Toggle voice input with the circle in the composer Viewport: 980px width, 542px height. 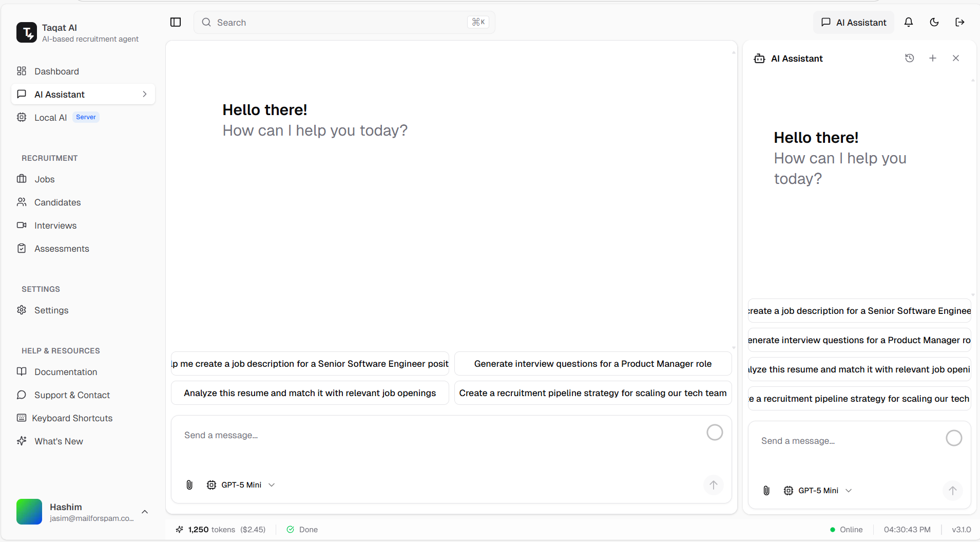tap(715, 432)
